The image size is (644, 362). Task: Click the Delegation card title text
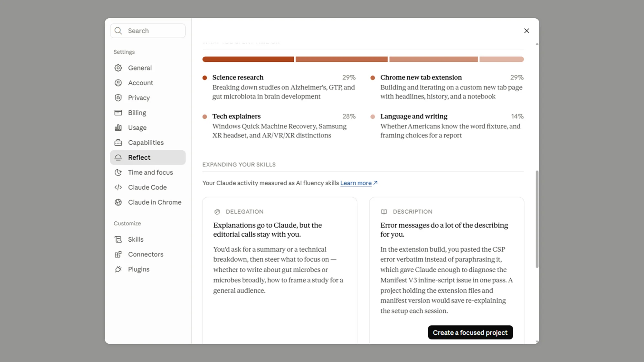click(x=267, y=230)
